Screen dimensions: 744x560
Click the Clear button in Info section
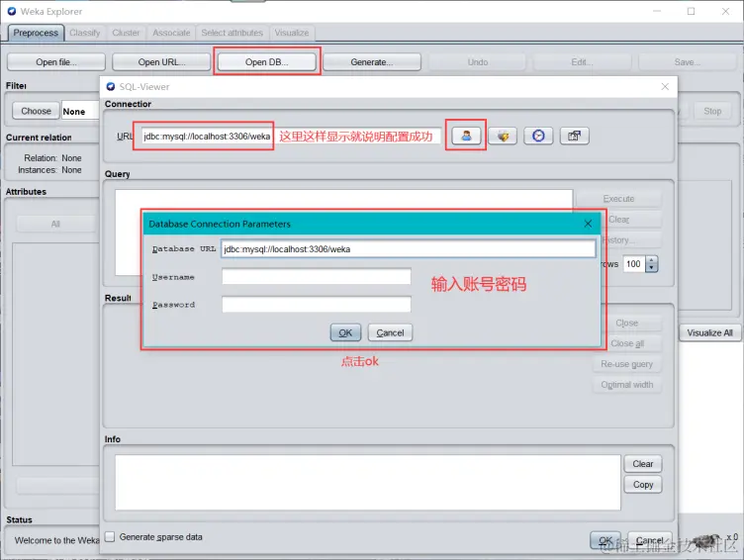pos(642,464)
